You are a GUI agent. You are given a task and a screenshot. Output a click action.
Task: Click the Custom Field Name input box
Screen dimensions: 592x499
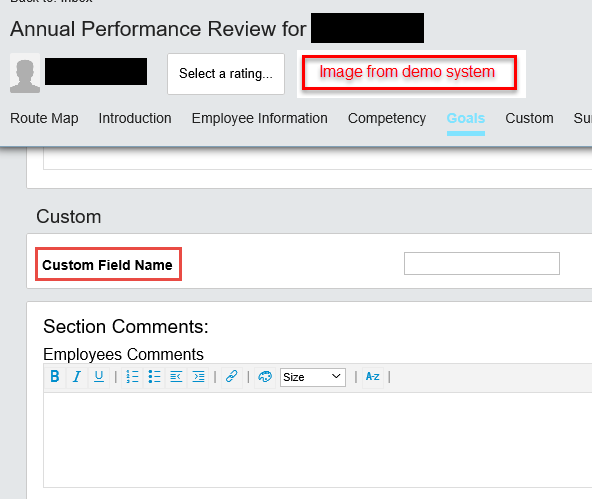pos(482,263)
